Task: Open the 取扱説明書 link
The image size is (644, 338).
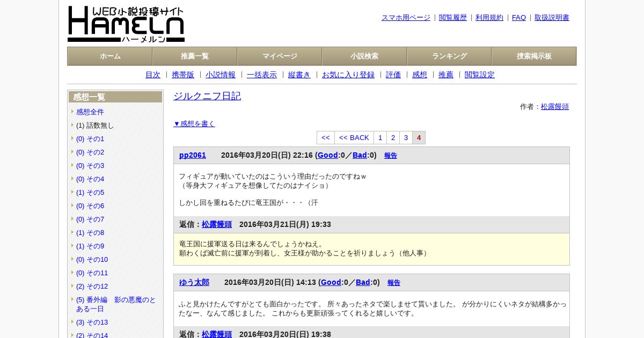Action: pyautogui.click(x=552, y=18)
